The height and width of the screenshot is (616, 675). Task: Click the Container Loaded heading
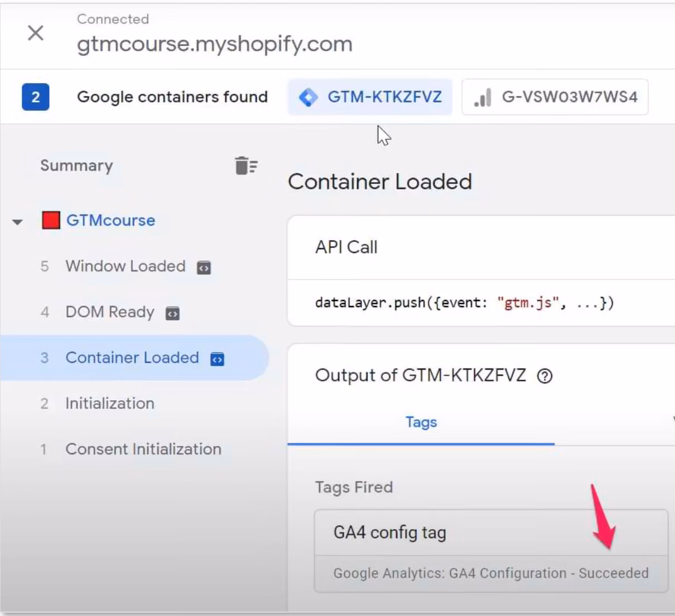[380, 182]
